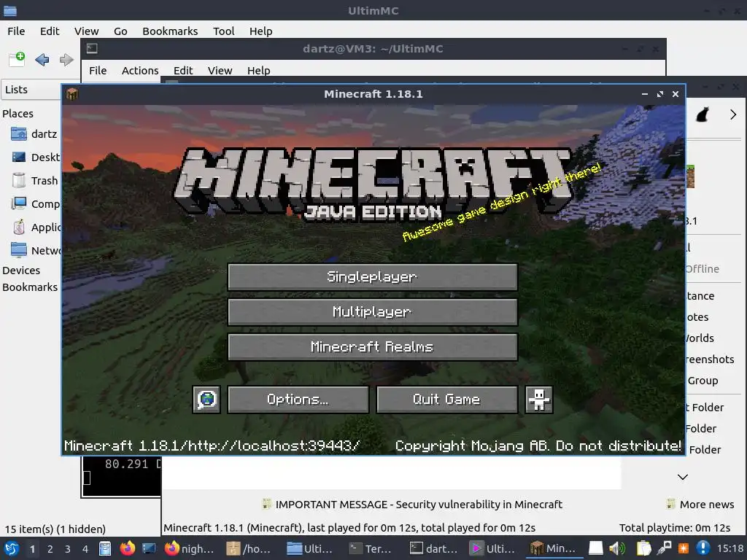
Task: Expand UltimMC side panel down chevron
Action: click(x=683, y=477)
